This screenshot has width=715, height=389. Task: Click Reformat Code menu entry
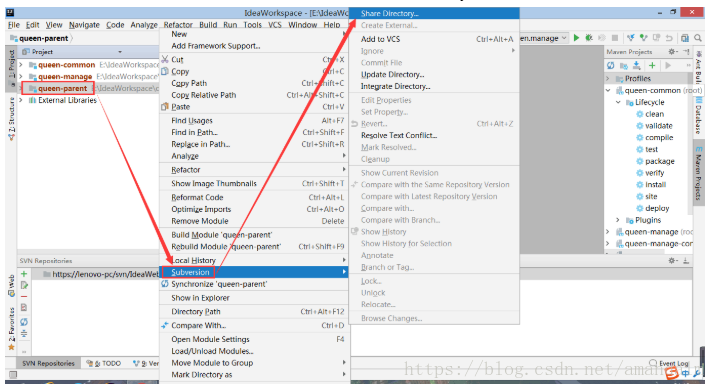coord(254,197)
